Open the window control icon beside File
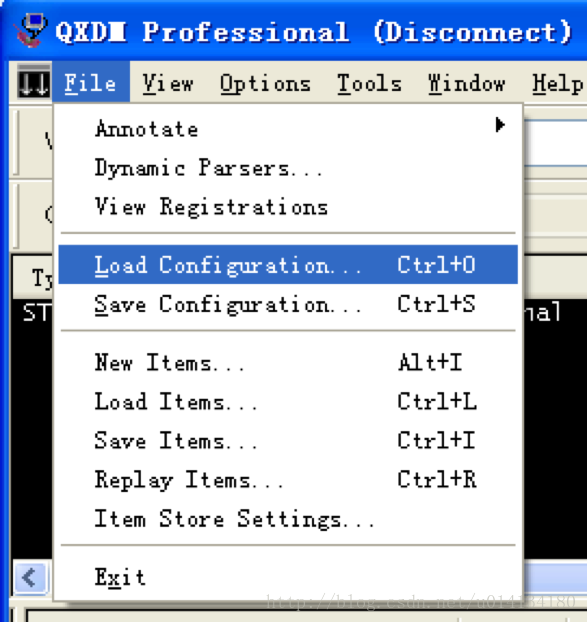 pos(34,83)
